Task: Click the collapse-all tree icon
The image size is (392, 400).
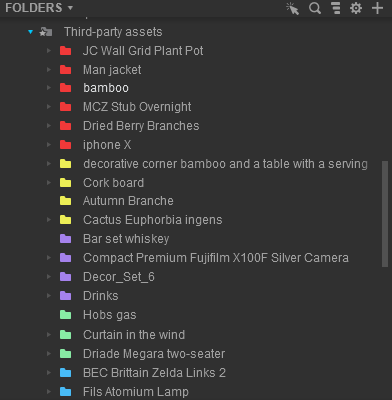Action: click(336, 8)
